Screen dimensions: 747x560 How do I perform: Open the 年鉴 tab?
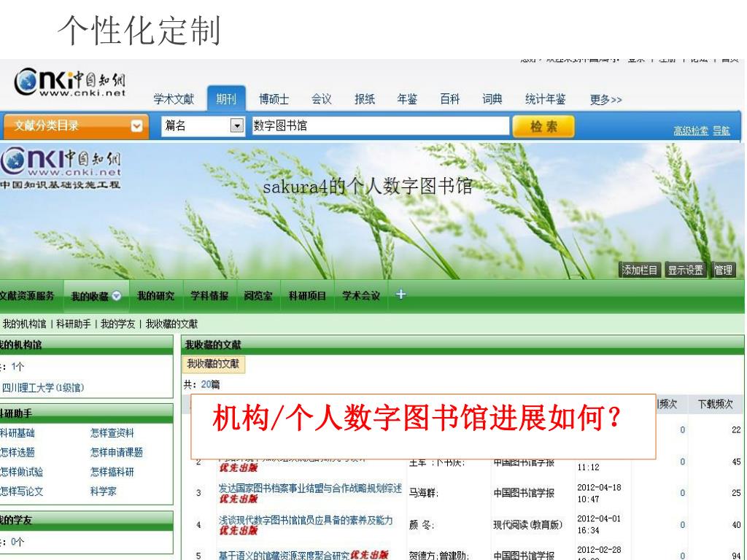407,99
